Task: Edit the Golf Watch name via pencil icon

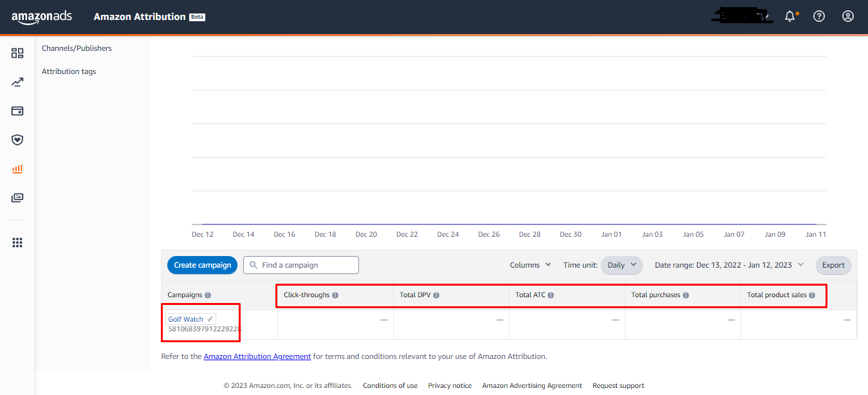Action: [210, 319]
